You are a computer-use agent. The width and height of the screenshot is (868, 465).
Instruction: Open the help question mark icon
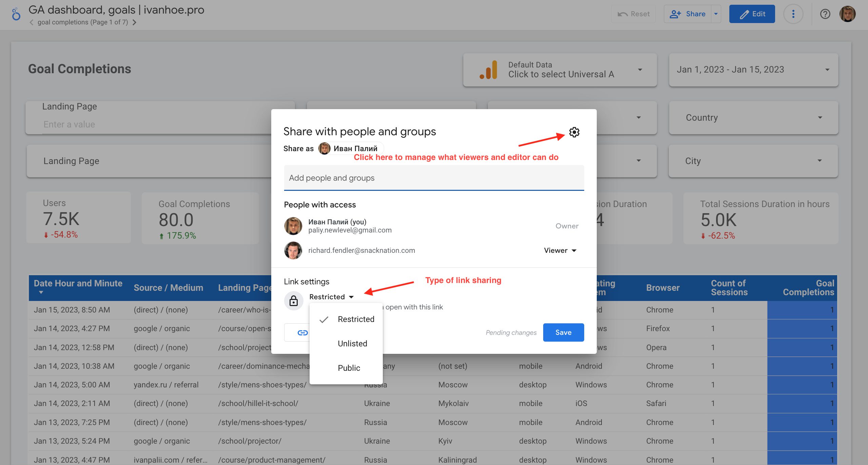[x=825, y=14]
